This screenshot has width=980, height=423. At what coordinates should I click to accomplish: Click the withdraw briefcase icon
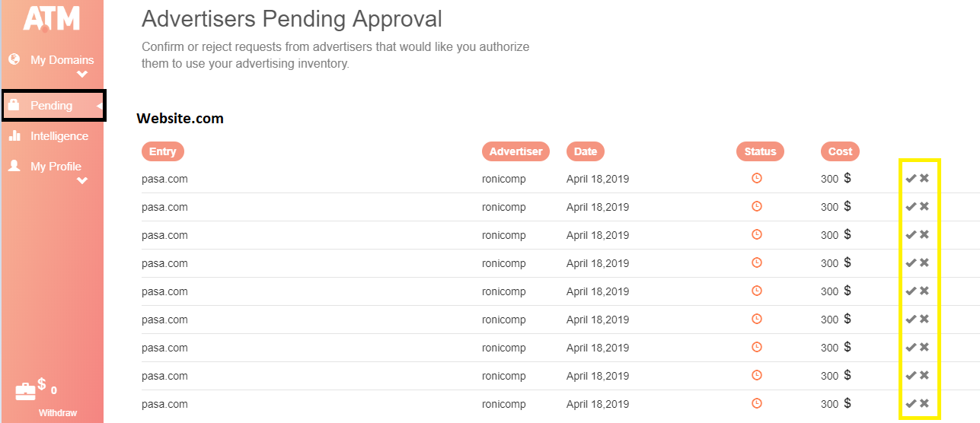(25, 390)
